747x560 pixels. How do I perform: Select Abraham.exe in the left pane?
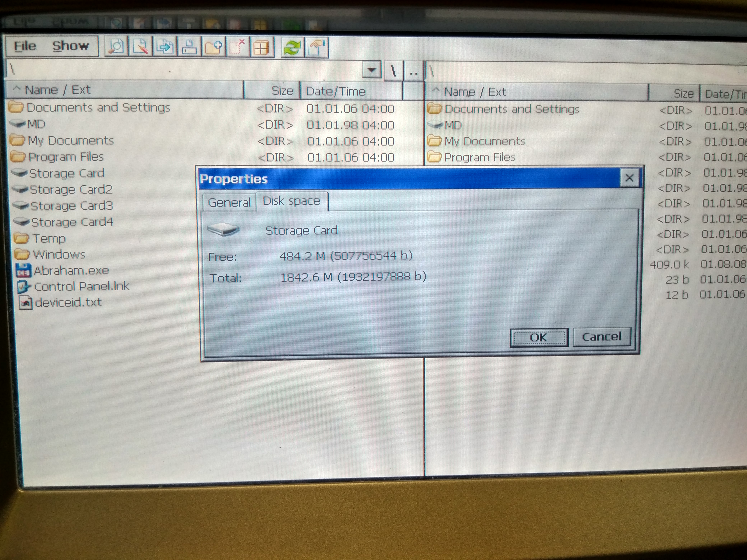point(71,270)
